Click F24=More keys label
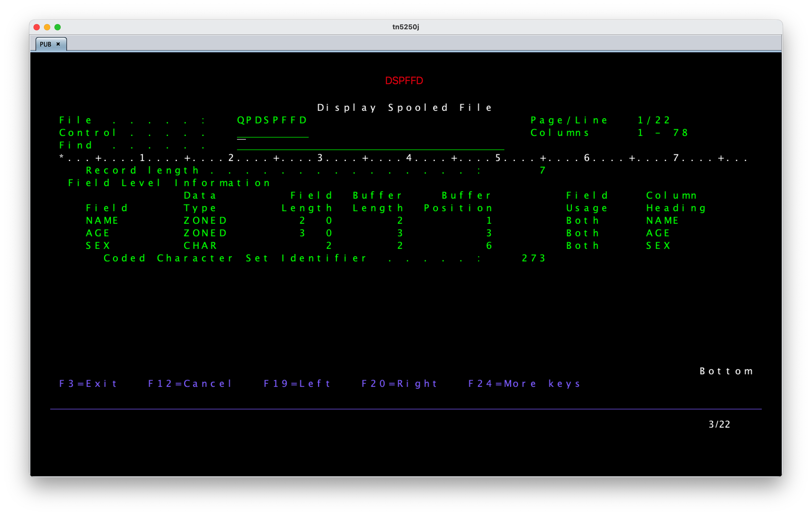 pos(524,383)
